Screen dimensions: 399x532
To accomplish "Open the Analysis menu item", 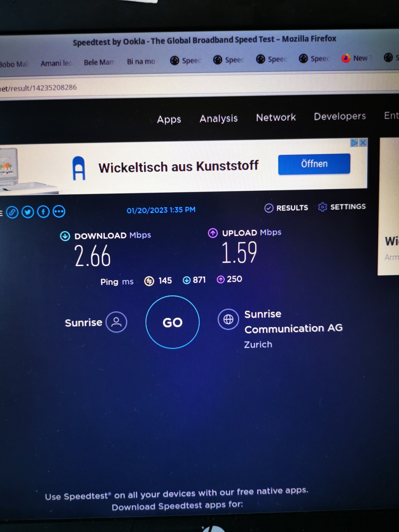I will [x=218, y=119].
